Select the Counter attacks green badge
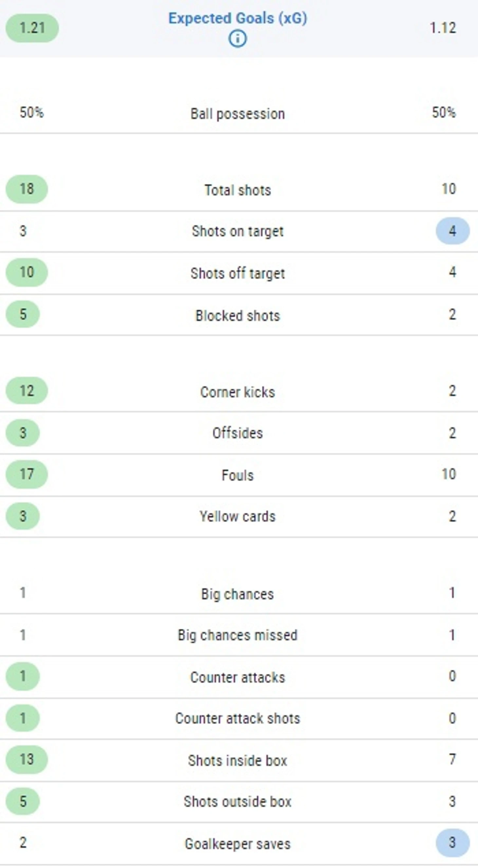478x868 pixels. coord(23,677)
